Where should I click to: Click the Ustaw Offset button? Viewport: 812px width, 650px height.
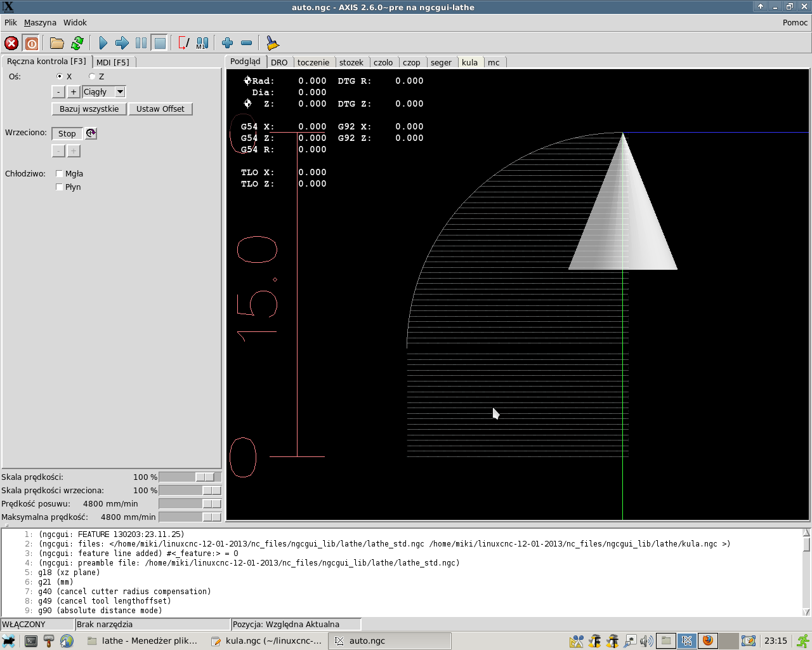tap(160, 109)
